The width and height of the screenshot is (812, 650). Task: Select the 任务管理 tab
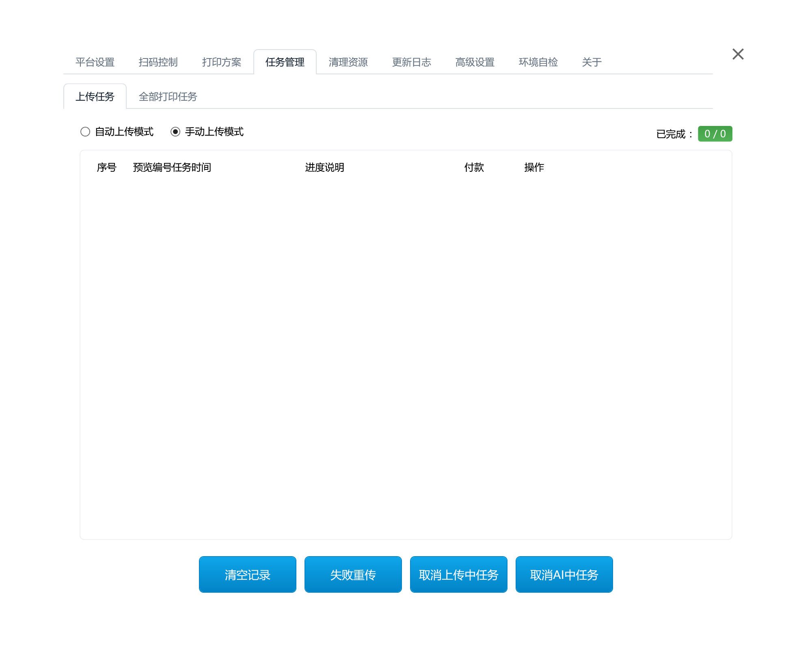point(285,62)
